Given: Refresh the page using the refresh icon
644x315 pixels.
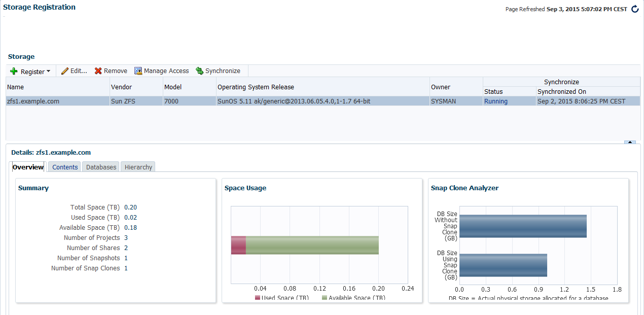Looking at the screenshot, I should [635, 9].
